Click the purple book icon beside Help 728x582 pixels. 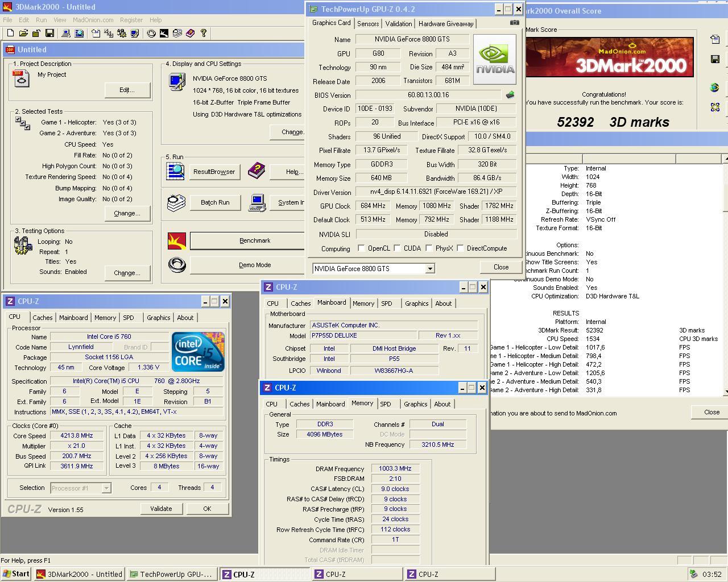(x=257, y=169)
